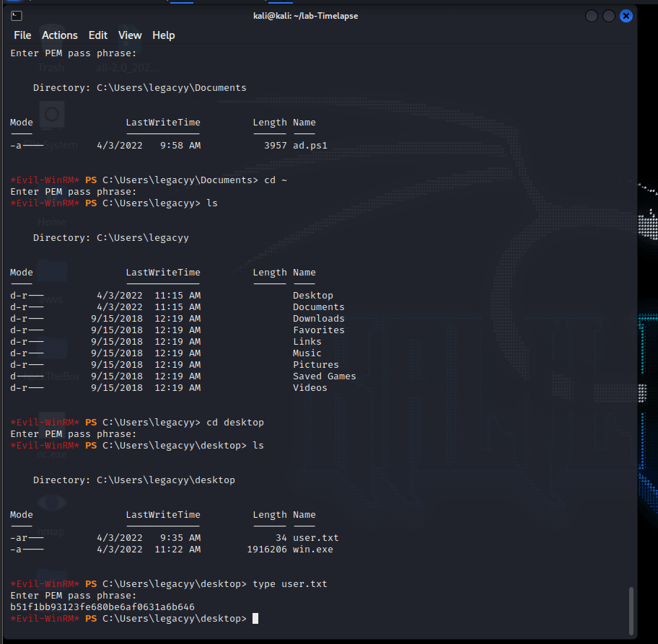Screen dimensions: 658x644
Task: Click the Downloads entry in directory listing
Action: 319,319
